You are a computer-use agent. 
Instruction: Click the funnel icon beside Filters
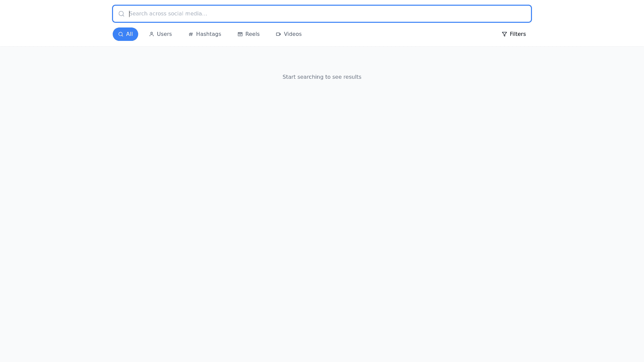(x=504, y=34)
